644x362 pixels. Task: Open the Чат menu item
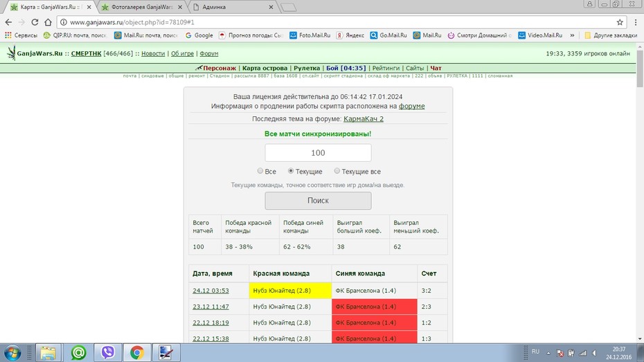(x=436, y=68)
